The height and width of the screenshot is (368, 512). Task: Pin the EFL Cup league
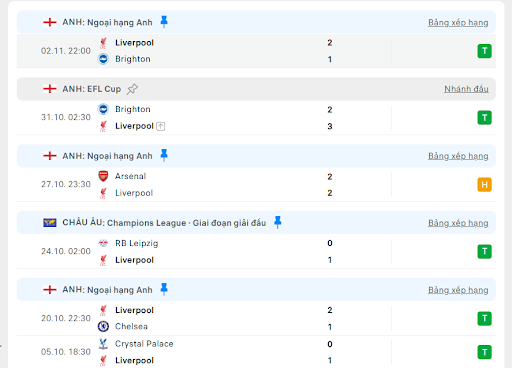(132, 89)
